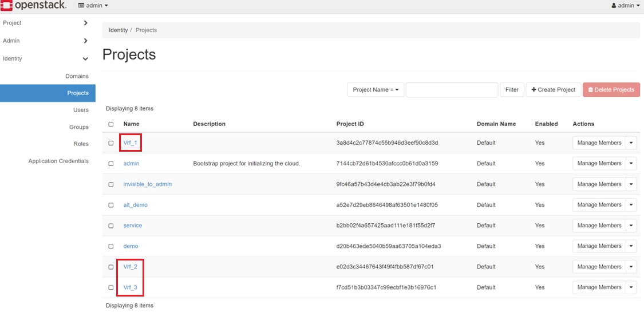Open the admin project link
This screenshot has height=312, width=644.
[132, 163]
